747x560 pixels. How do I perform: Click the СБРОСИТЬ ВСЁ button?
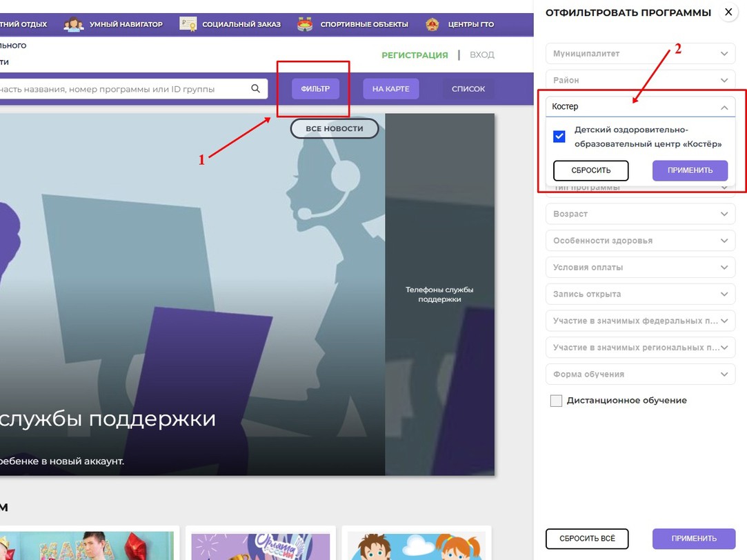pyautogui.click(x=587, y=539)
